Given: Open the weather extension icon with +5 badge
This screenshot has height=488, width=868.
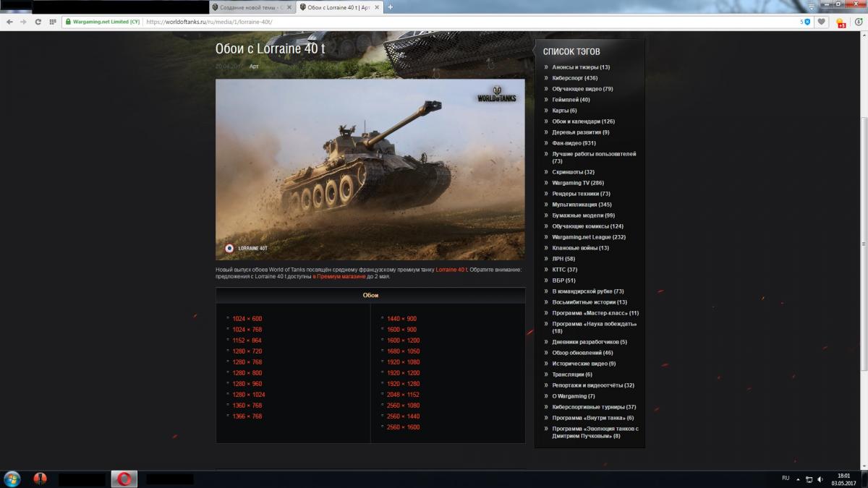Looking at the screenshot, I should 841,22.
